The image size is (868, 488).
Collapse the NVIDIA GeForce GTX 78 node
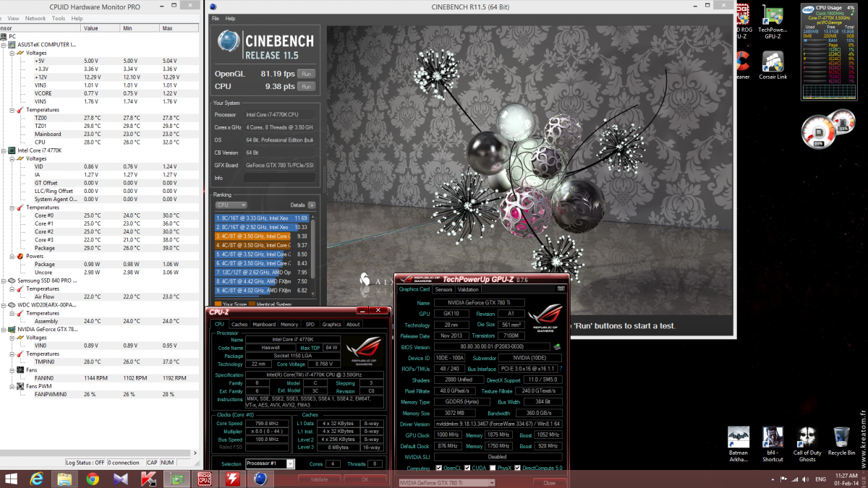point(4,329)
